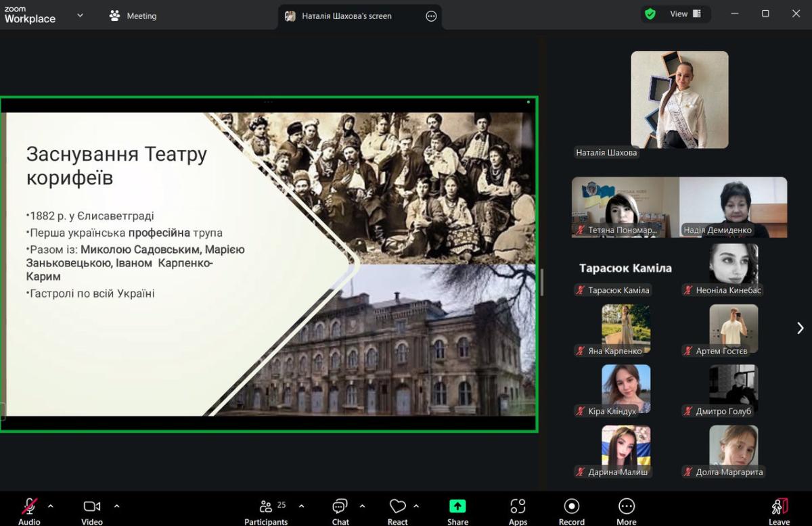Unmute microphone with Audio button
The width and height of the screenshot is (812, 526).
[29, 507]
